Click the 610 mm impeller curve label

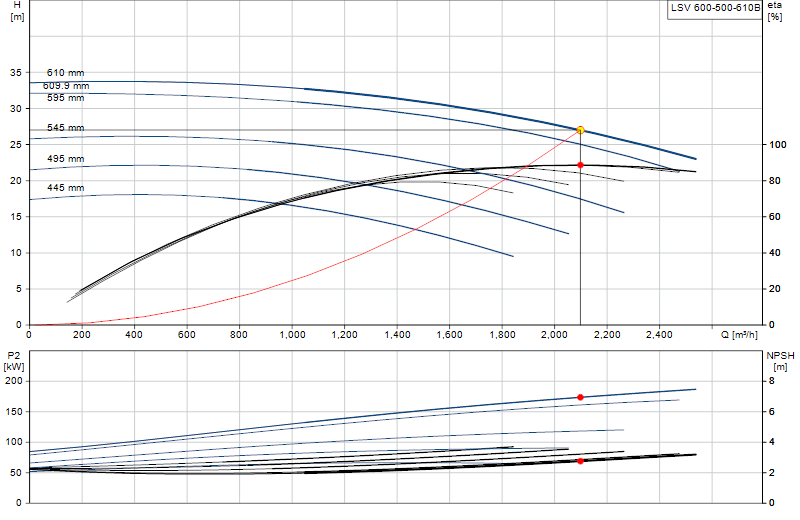click(x=65, y=73)
